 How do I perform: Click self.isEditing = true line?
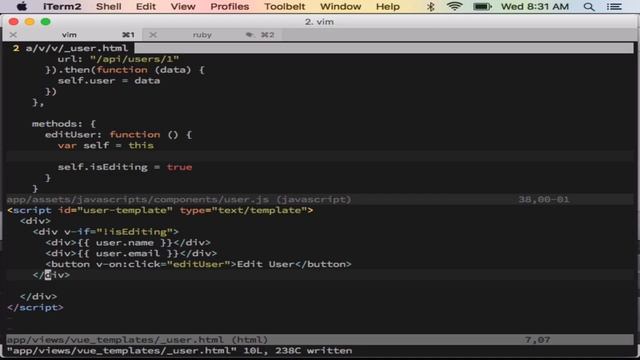pos(124,167)
